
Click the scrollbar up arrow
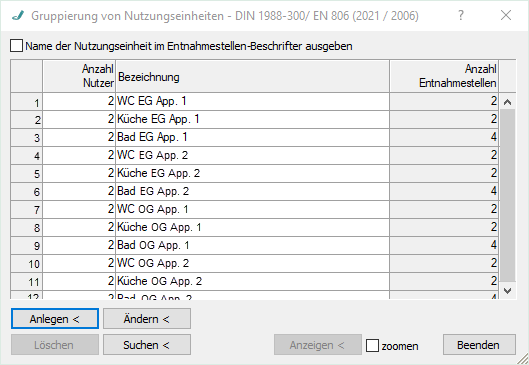[x=507, y=102]
